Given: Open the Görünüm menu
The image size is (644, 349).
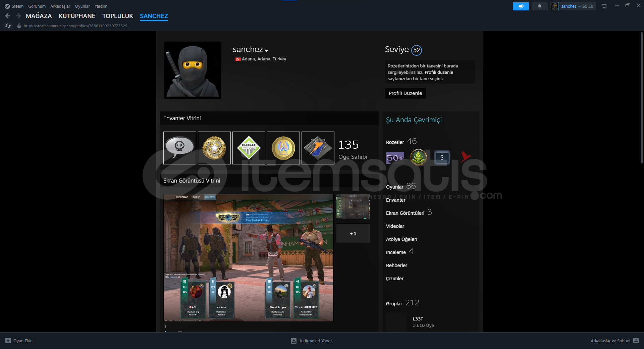Looking at the screenshot, I should click(37, 6).
